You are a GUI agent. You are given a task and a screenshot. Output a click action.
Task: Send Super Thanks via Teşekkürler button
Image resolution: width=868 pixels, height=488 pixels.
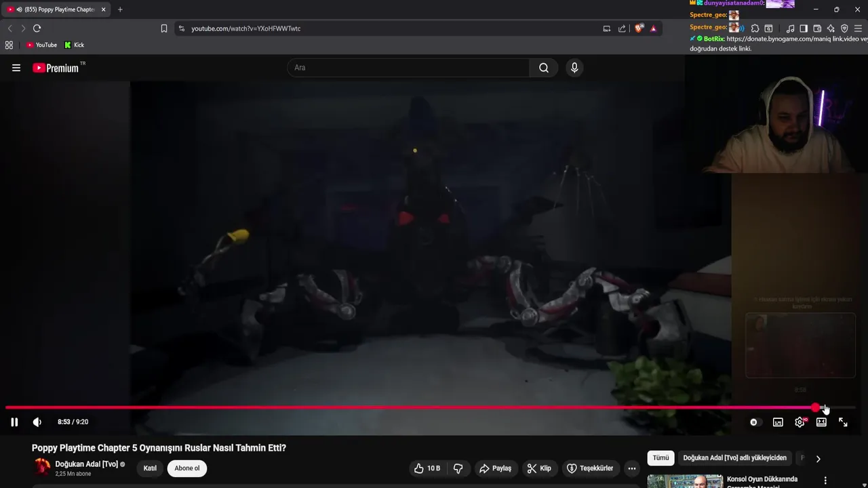[590, 468]
